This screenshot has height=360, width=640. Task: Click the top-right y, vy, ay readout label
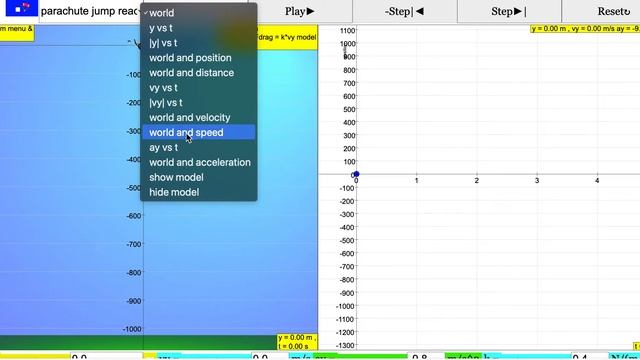585,29
